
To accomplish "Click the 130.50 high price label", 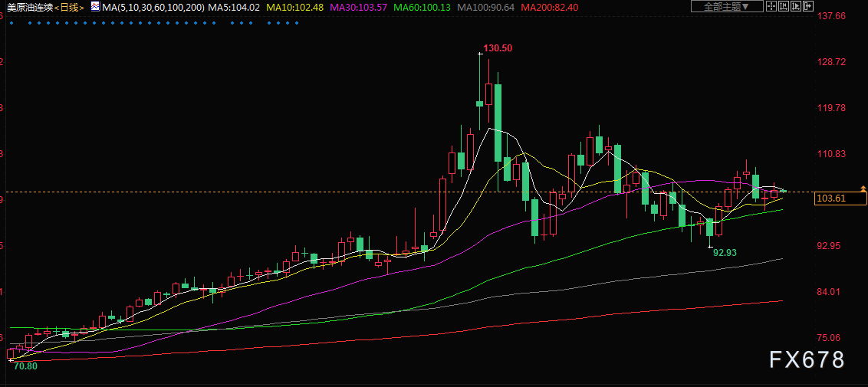I will pos(498,48).
